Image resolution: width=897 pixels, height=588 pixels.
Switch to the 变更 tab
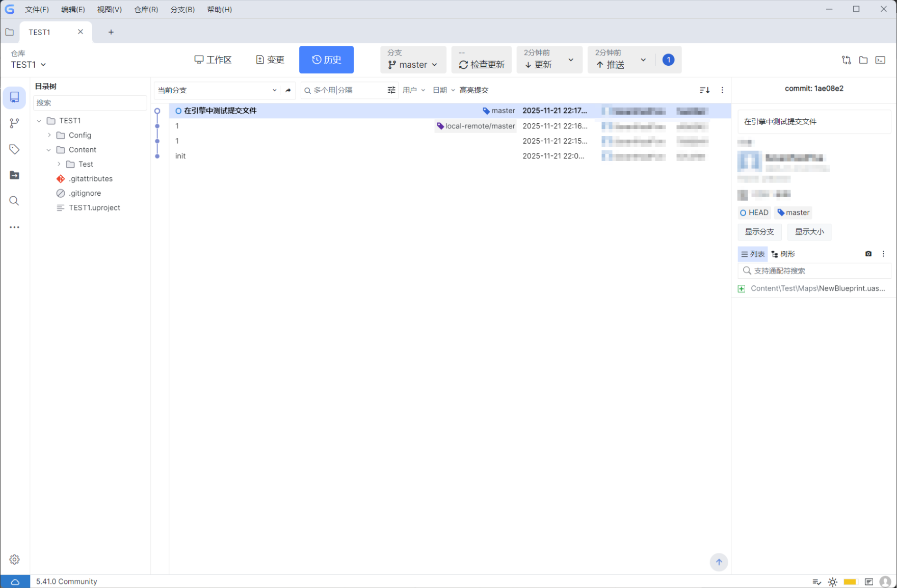coord(270,59)
